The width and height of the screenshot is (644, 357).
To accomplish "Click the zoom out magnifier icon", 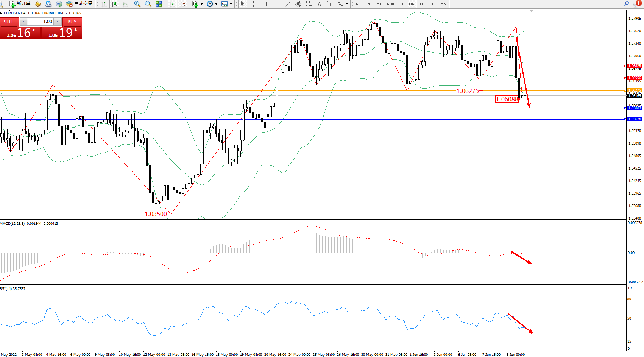I will [x=148, y=4].
